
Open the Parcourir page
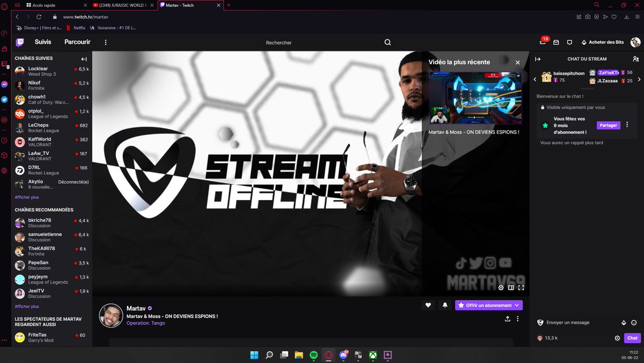(77, 42)
